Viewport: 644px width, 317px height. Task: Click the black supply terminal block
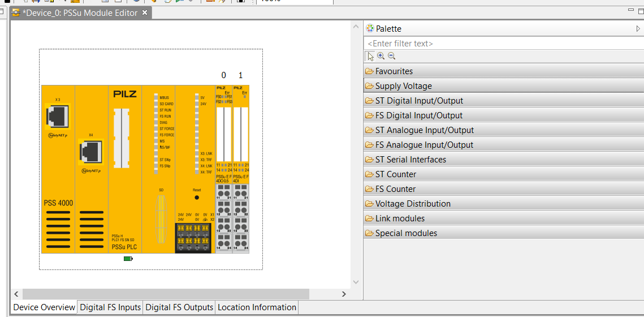coord(193,238)
